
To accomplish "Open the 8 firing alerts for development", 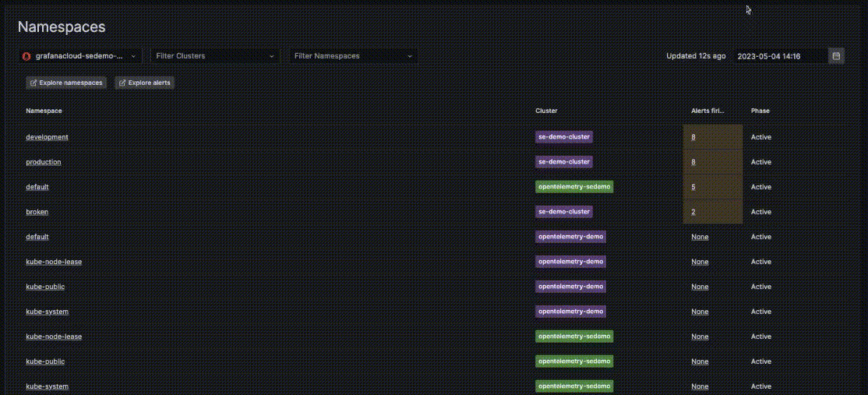I will (693, 137).
